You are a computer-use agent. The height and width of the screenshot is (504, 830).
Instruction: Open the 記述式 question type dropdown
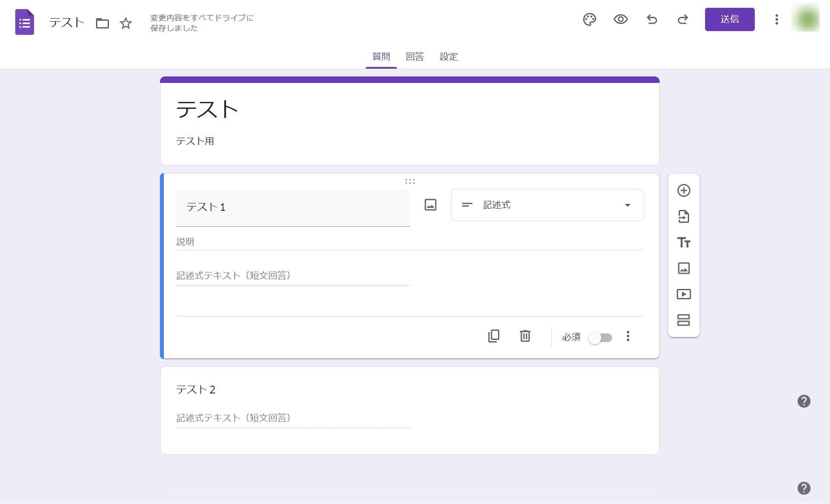547,205
